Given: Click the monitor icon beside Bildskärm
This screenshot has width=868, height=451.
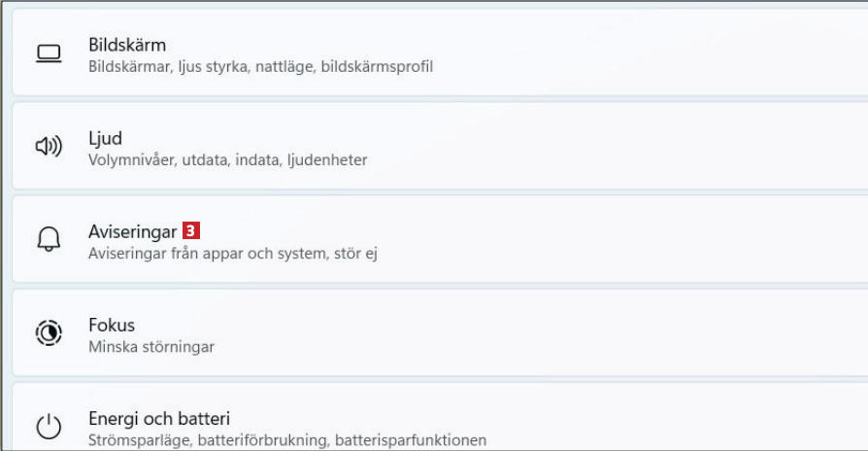Looking at the screenshot, I should point(49,55).
